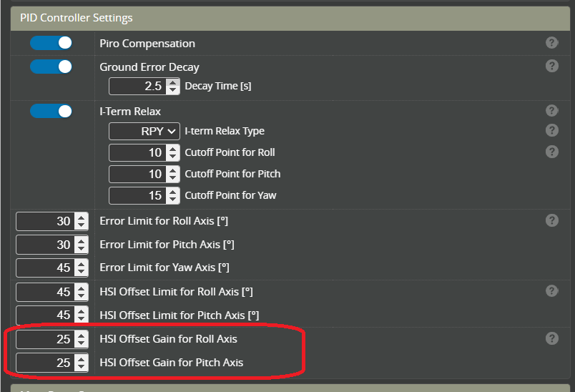575x392 pixels.
Task: Click the HSI Offset Gain Roll Axis field
Action: click(x=44, y=339)
